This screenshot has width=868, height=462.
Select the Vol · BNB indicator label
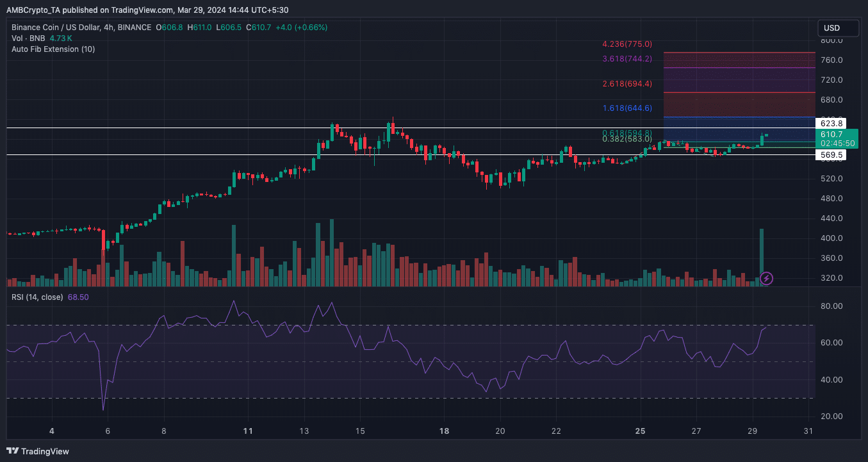pos(29,38)
